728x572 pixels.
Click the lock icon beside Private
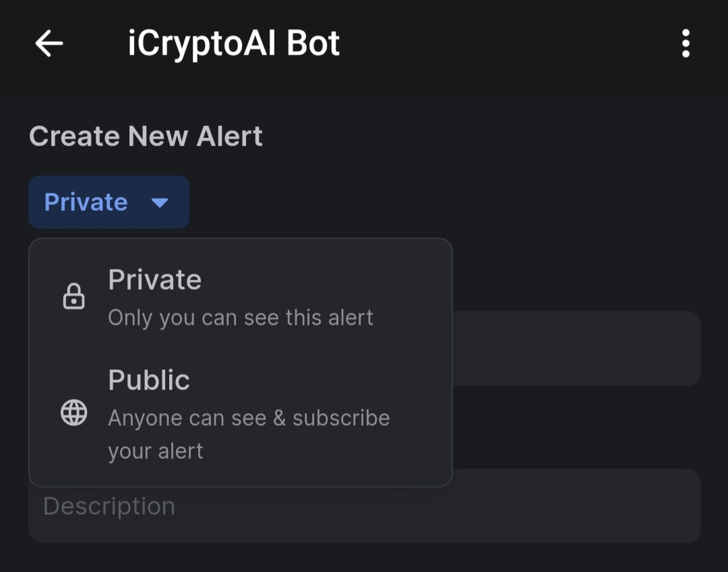click(x=73, y=296)
